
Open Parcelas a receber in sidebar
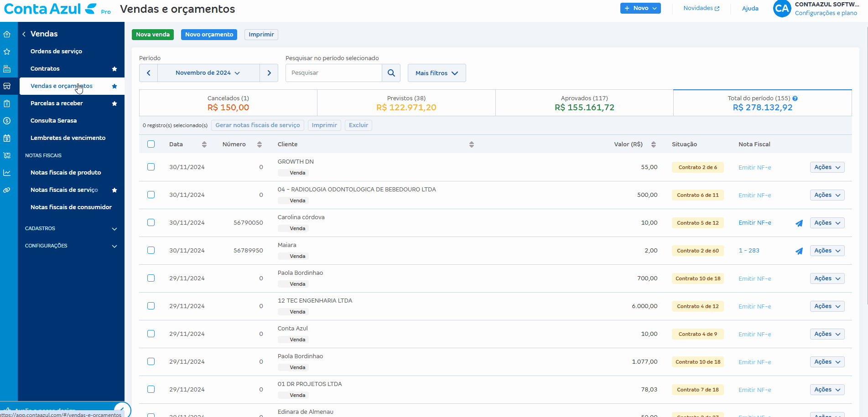point(57,103)
